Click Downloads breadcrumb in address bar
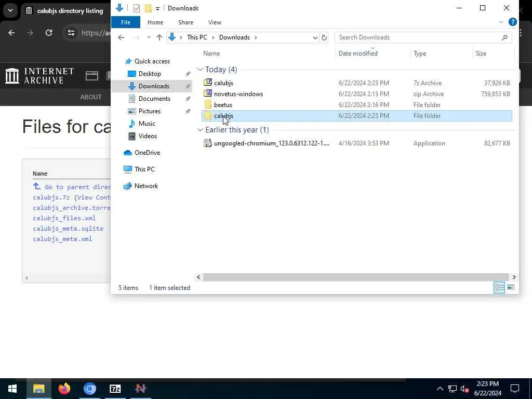The image size is (532, 399). coord(234,37)
